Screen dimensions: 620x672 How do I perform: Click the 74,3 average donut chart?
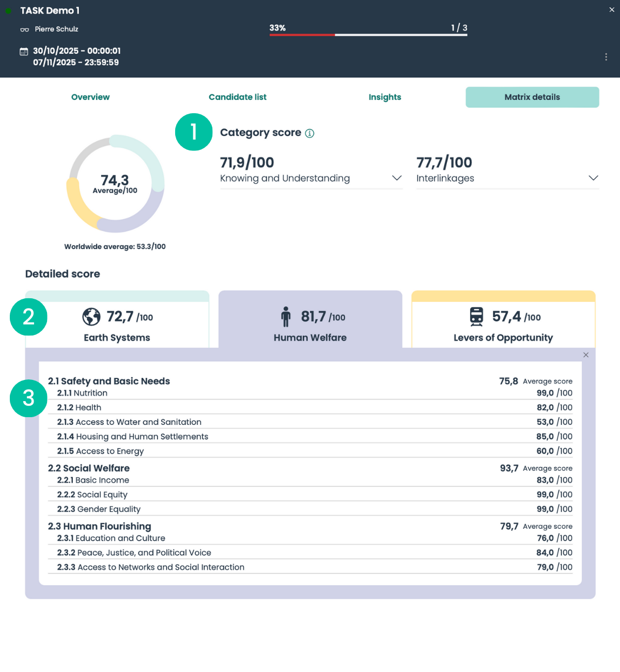(115, 184)
